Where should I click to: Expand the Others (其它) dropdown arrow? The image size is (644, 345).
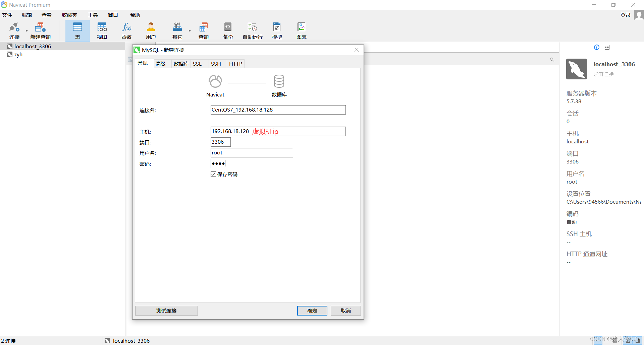pyautogui.click(x=190, y=31)
